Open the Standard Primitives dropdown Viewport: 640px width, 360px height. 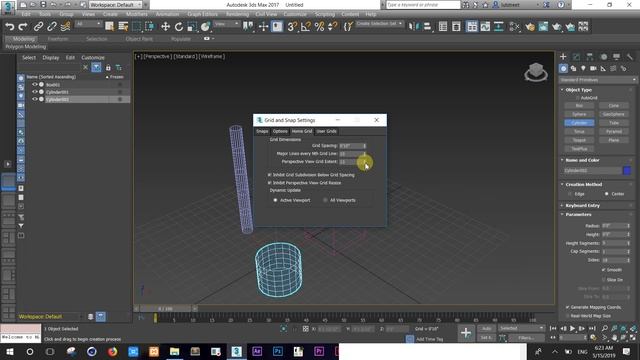click(598, 80)
